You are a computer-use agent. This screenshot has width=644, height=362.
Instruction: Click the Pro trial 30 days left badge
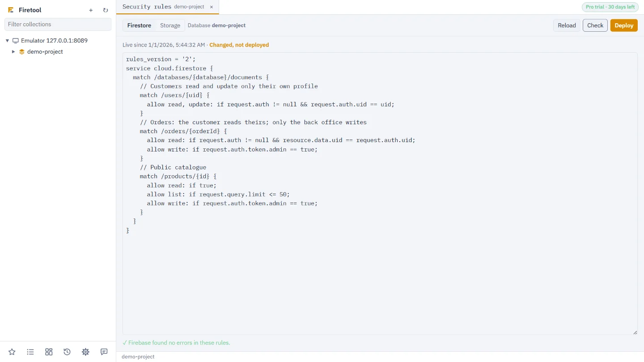pyautogui.click(x=610, y=7)
